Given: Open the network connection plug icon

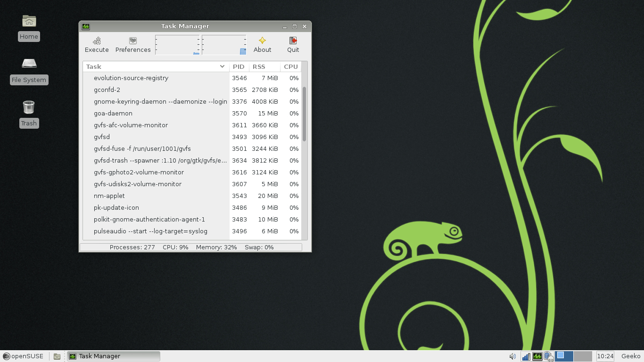Looking at the screenshot, I should point(549,356).
